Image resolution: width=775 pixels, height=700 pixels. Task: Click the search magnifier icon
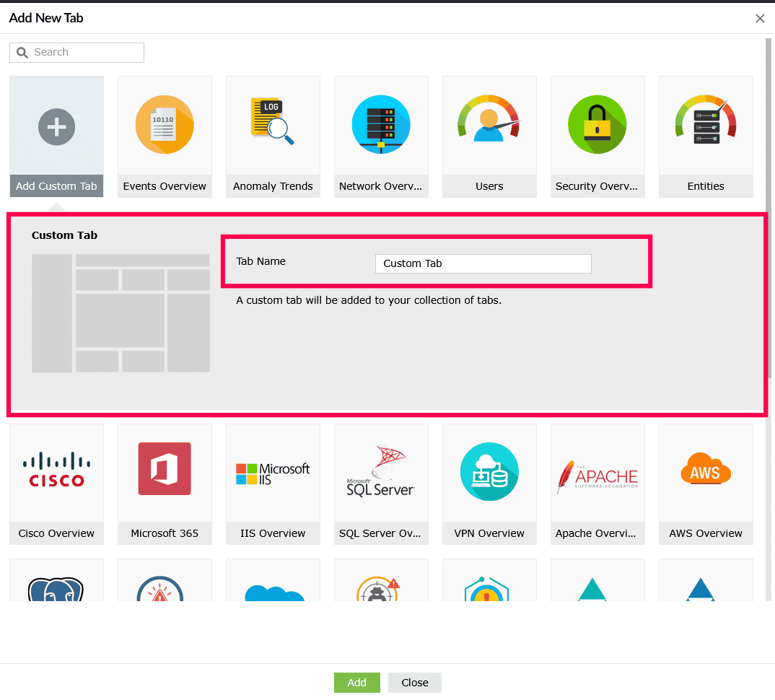pos(22,53)
